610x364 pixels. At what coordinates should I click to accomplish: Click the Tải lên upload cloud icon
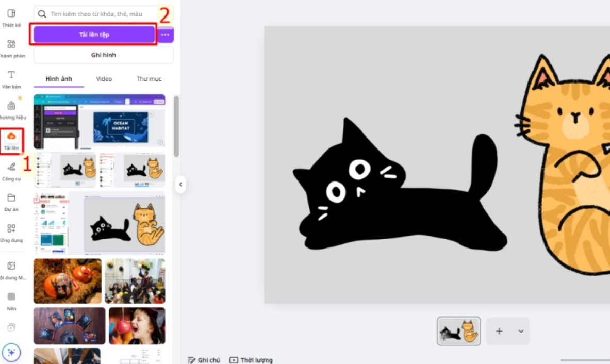pyautogui.click(x=11, y=136)
